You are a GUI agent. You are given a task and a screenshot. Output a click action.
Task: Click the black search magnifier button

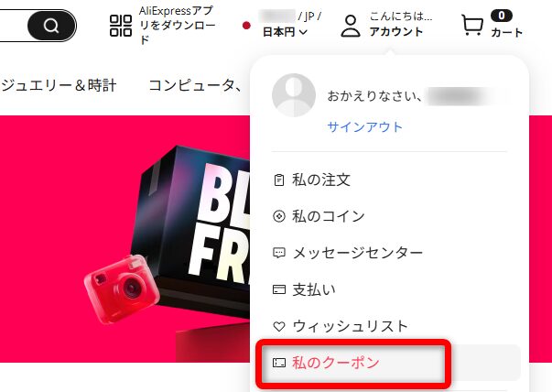coord(51,26)
